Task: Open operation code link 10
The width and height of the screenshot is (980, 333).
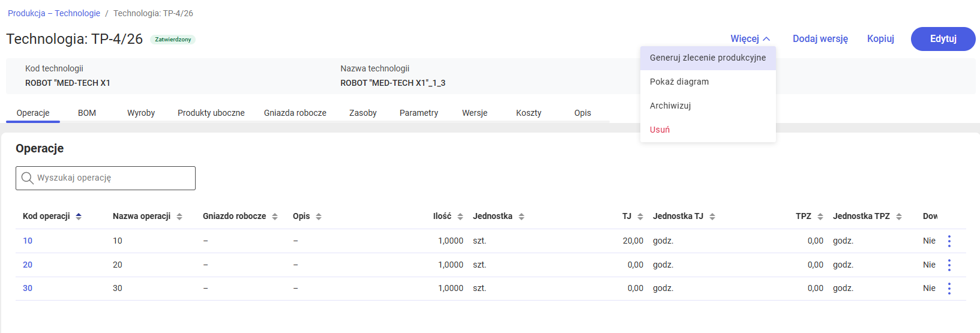Action: (28, 241)
